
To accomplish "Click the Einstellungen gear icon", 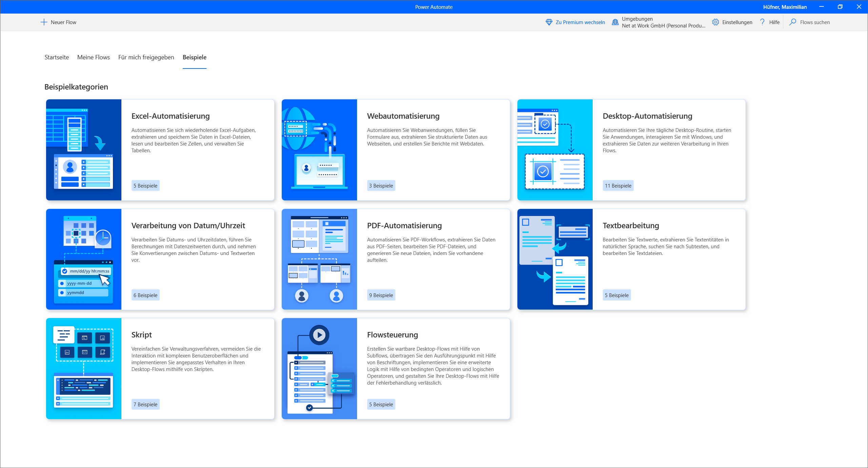I will pyautogui.click(x=715, y=22).
